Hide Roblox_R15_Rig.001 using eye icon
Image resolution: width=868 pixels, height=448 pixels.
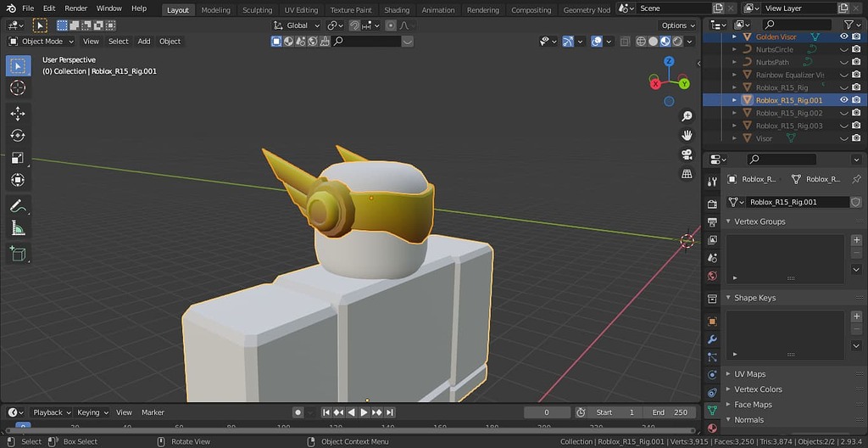click(x=844, y=100)
